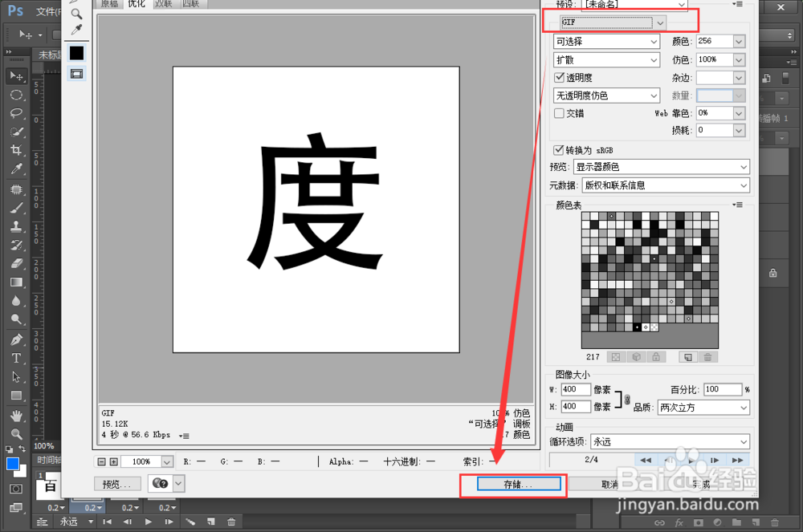
Task: Select the Zoom tool in the dialog toolbar
Action: 76,14
